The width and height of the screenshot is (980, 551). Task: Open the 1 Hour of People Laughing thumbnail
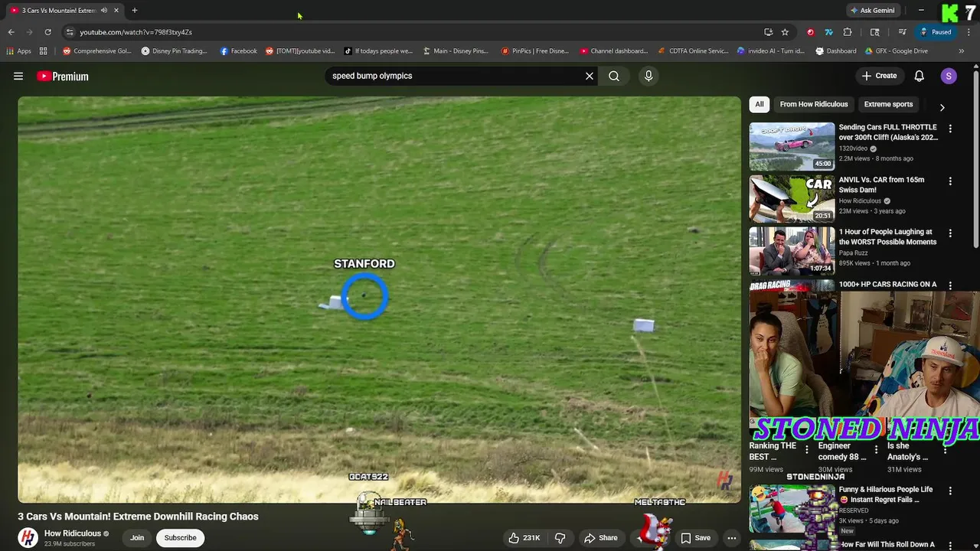click(x=792, y=250)
